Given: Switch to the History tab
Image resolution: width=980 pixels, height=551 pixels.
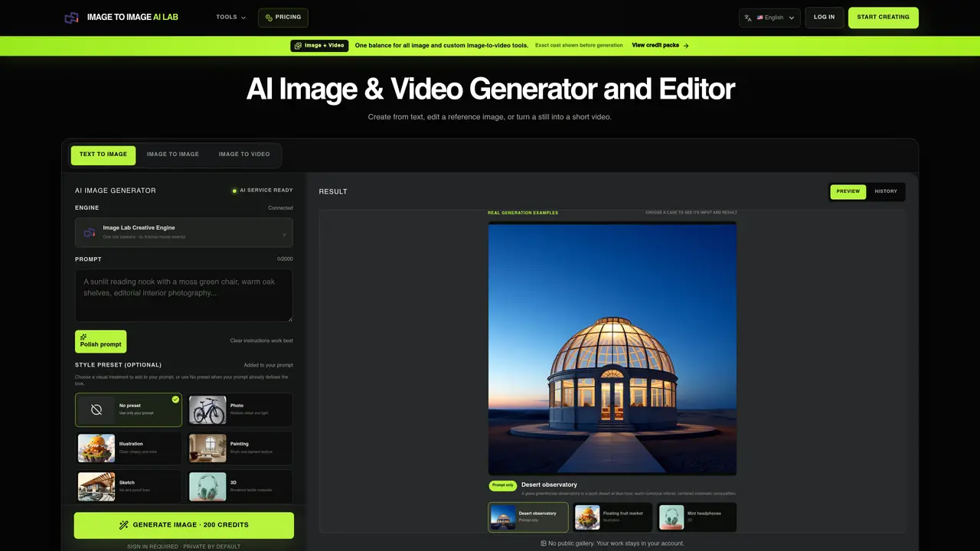Looking at the screenshot, I should 886,191.
